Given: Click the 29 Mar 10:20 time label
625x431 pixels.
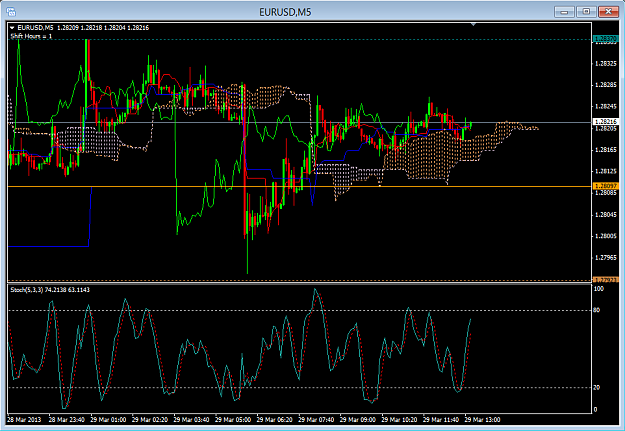Looking at the screenshot, I should tap(399, 420).
